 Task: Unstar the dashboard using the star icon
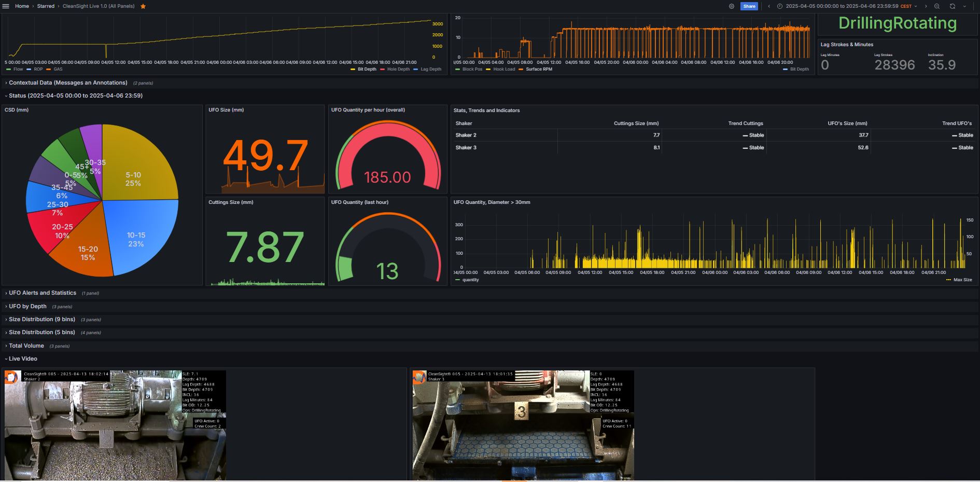click(x=143, y=6)
